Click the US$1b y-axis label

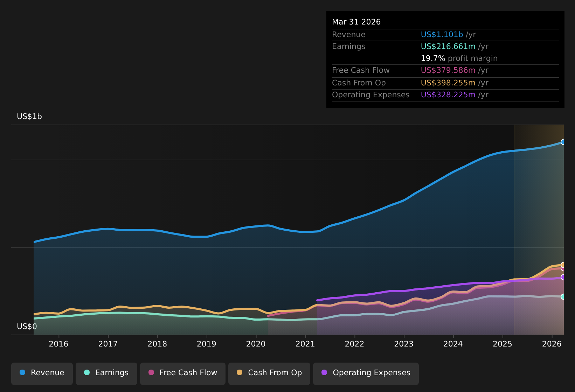coord(29,117)
